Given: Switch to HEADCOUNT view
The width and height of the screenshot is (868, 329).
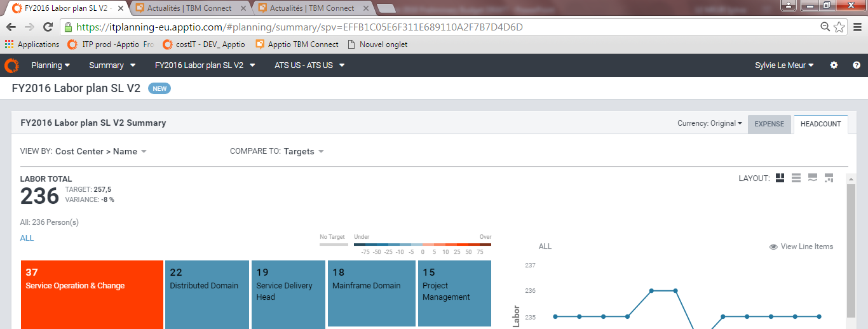Looking at the screenshot, I should click(821, 124).
